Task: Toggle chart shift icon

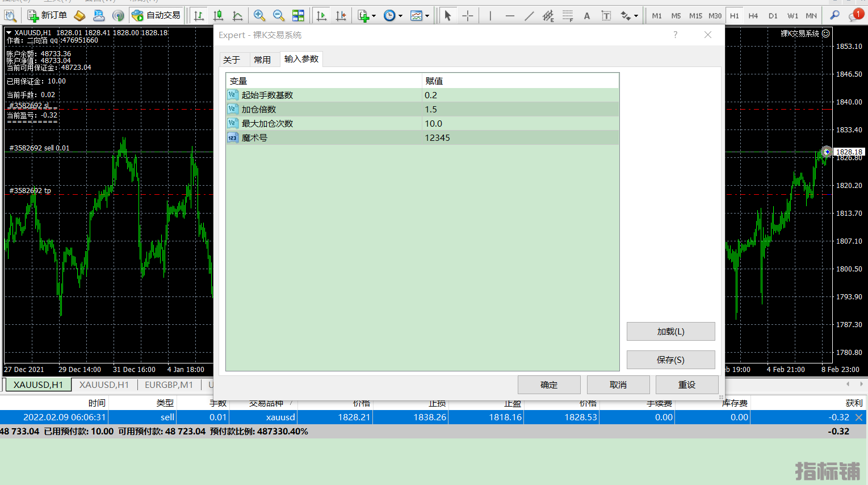Action: (341, 16)
